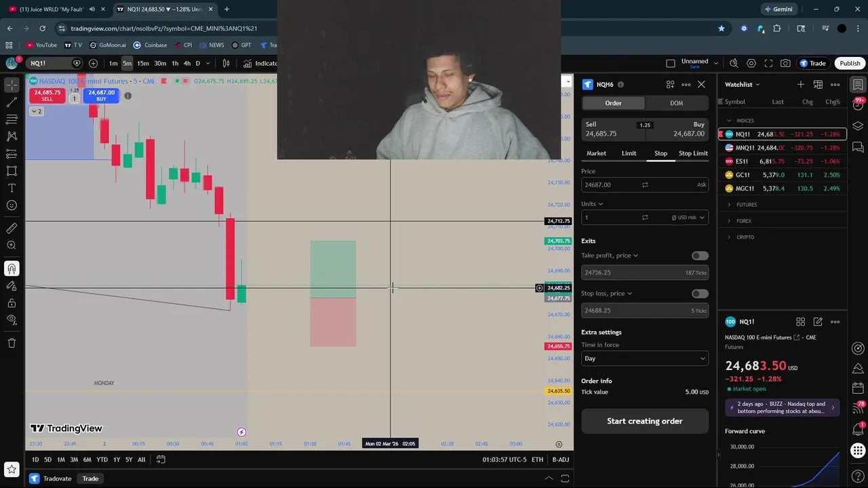Screen dimensions: 868x488
Task: Expand the CRYPTO watchlist section
Action: click(x=730, y=237)
